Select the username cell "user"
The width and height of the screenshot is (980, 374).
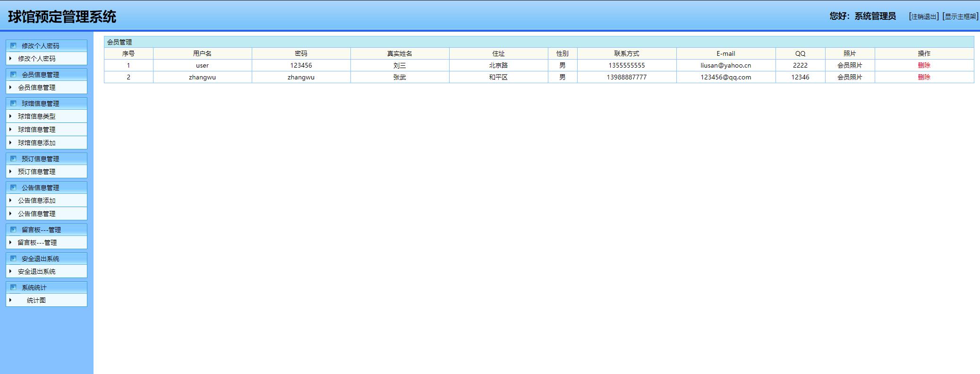pyautogui.click(x=202, y=65)
